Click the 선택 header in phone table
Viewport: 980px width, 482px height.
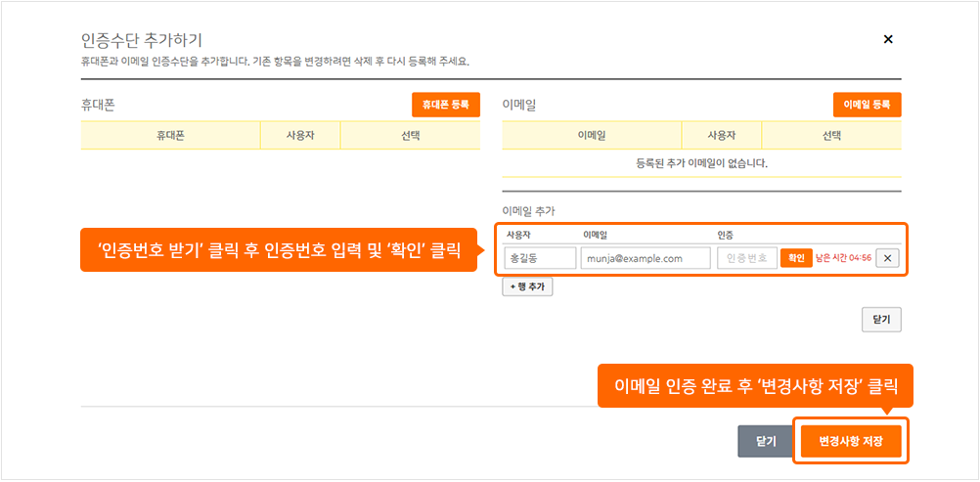(411, 136)
